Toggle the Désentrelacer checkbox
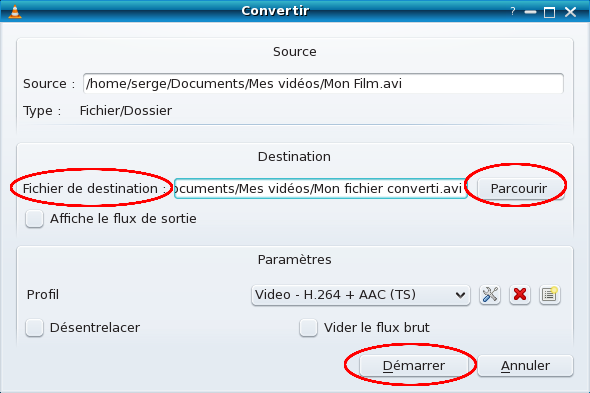Viewport: 590px width, 393px height. (34, 328)
